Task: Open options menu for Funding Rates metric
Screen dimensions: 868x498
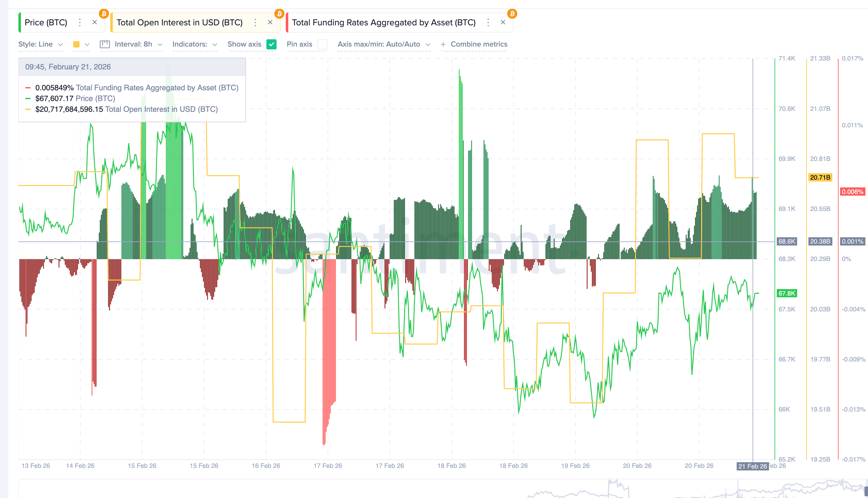Action: 488,22
